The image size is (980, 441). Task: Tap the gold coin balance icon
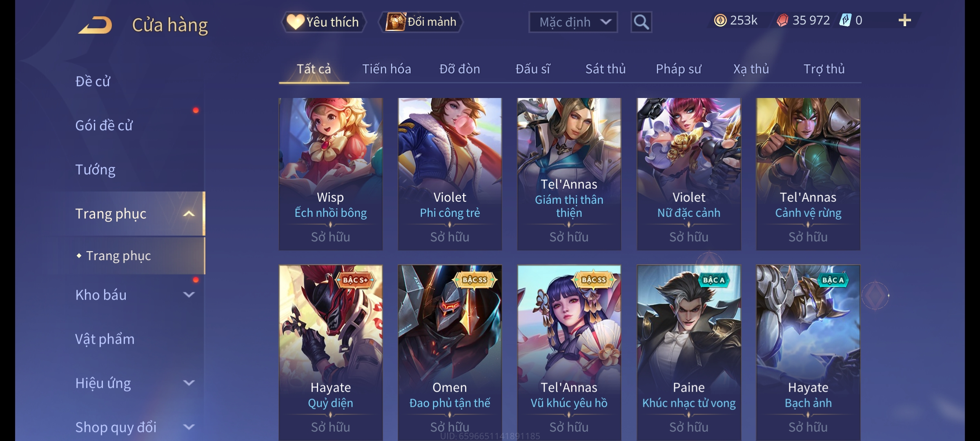(720, 20)
